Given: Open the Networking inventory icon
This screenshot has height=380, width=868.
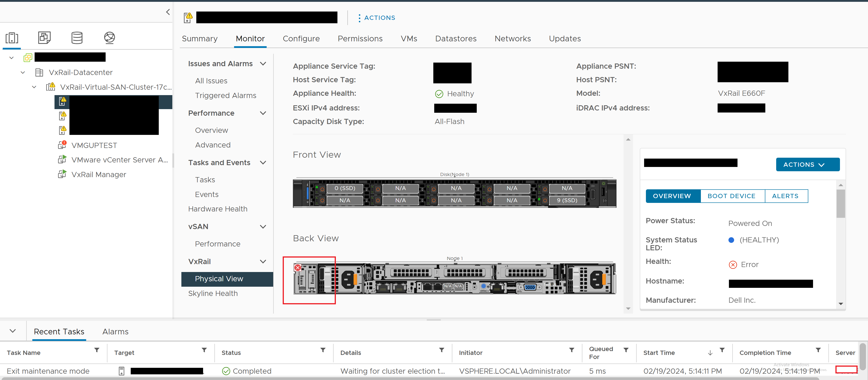Looking at the screenshot, I should [109, 38].
